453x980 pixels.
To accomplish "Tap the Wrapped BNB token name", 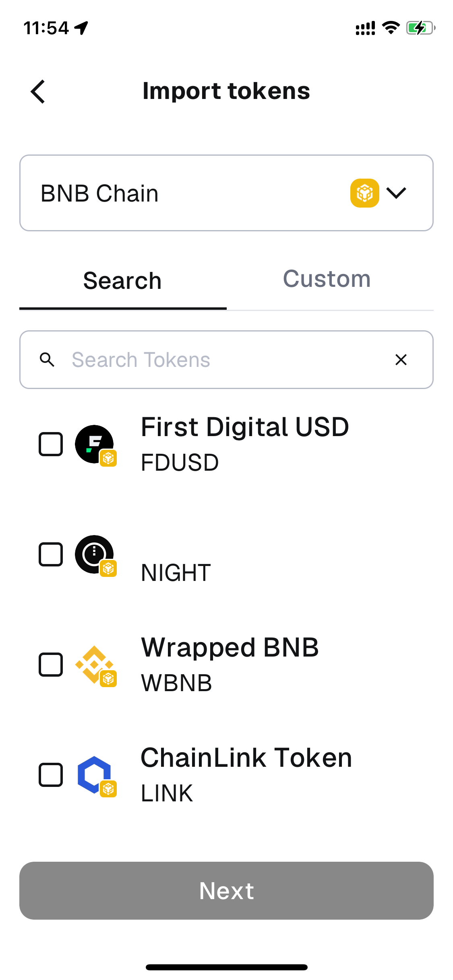I will click(230, 648).
